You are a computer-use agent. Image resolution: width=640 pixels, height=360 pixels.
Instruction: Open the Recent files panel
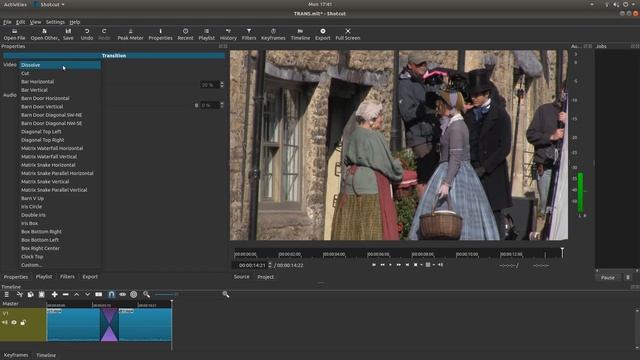click(185, 34)
